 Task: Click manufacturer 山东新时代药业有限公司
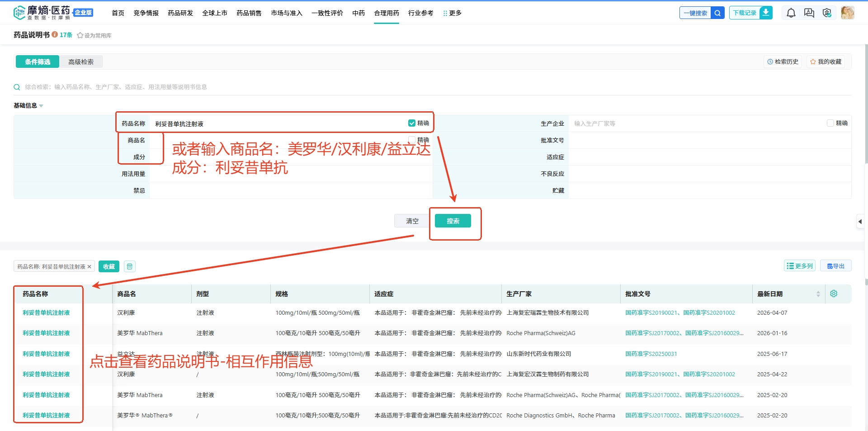coord(539,354)
